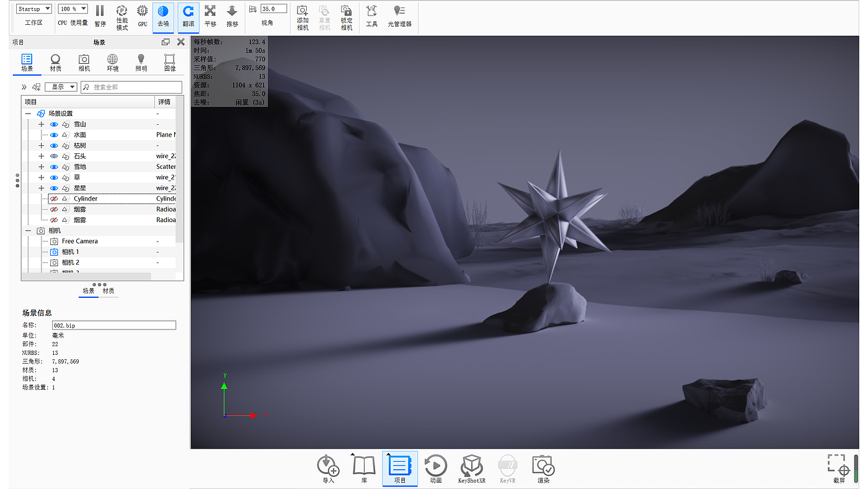Switch to the Image (图像) tab
This screenshot has width=868, height=489.
click(169, 63)
